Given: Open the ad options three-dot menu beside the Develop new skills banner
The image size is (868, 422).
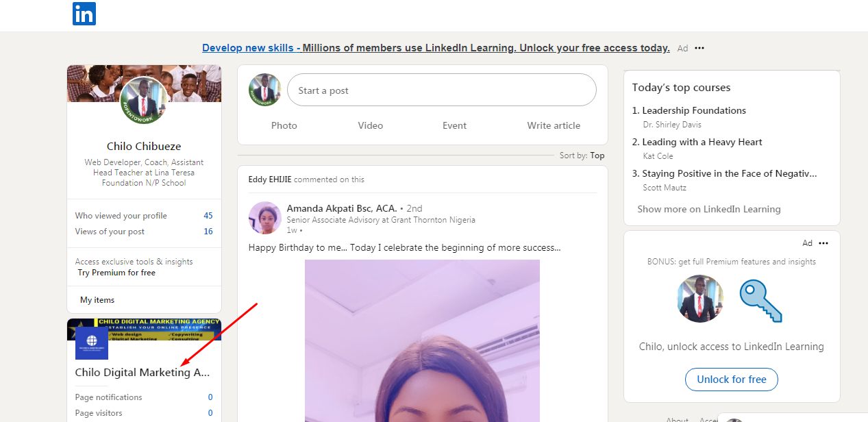Looking at the screenshot, I should (x=699, y=48).
